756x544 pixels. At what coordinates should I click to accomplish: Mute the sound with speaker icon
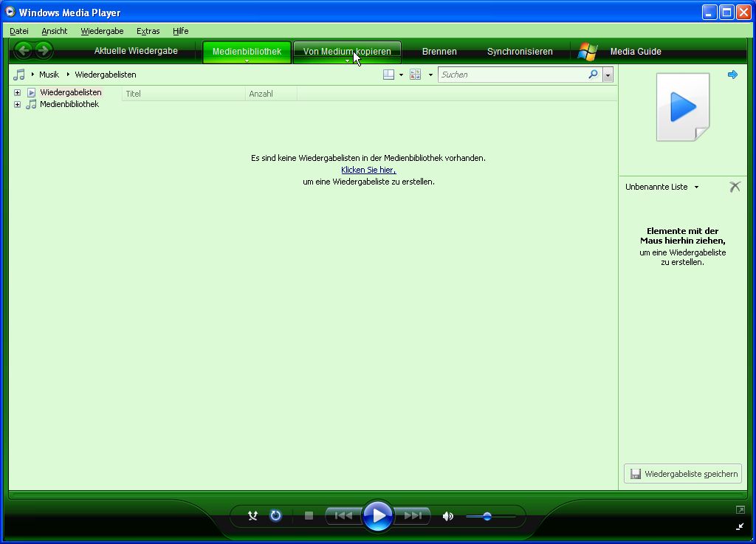pyautogui.click(x=448, y=517)
